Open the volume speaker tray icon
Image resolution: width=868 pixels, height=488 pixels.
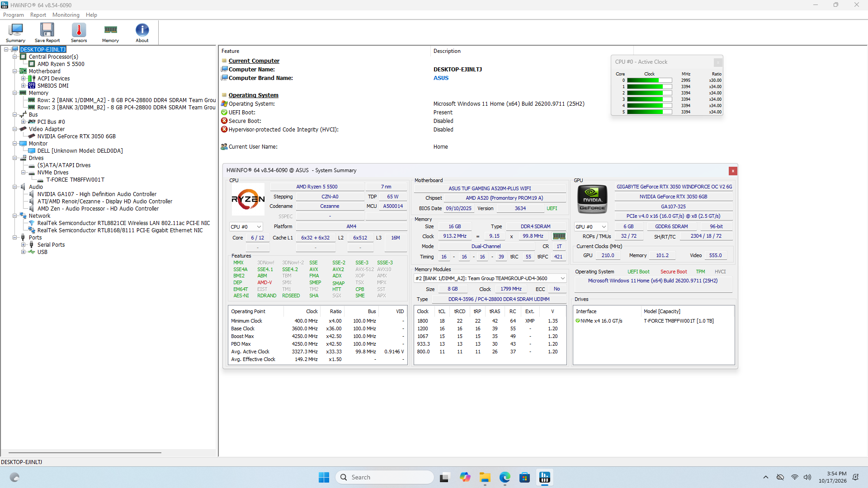pyautogui.click(x=807, y=477)
